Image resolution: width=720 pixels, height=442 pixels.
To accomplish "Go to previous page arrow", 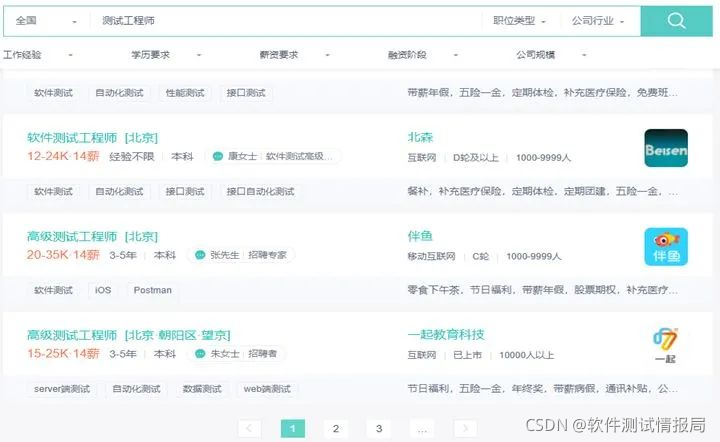I will tap(249, 428).
